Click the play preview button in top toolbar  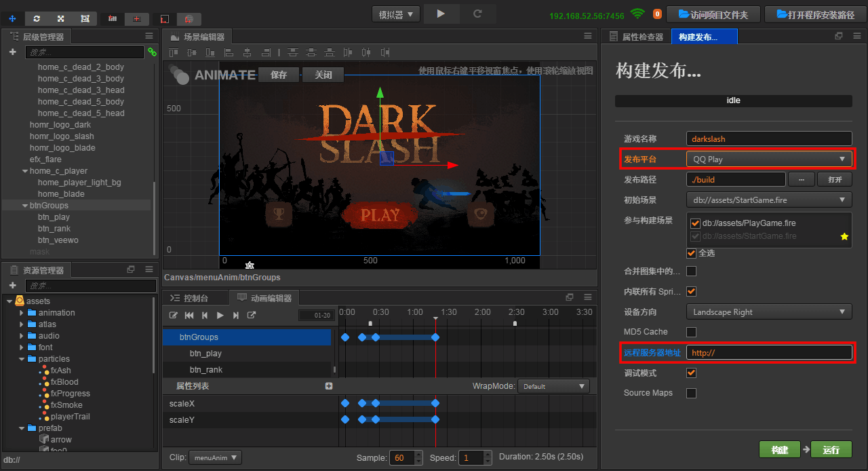441,14
